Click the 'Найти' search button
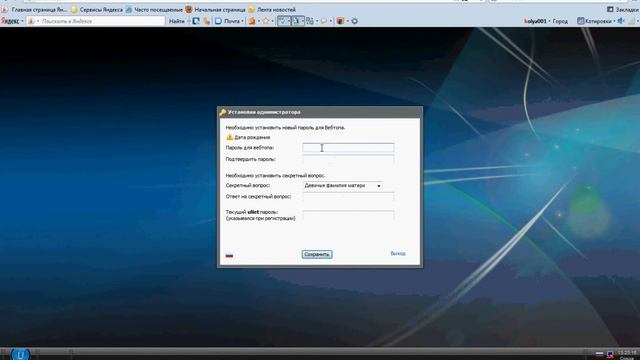Viewport: 640px width, 360px height. [176, 21]
